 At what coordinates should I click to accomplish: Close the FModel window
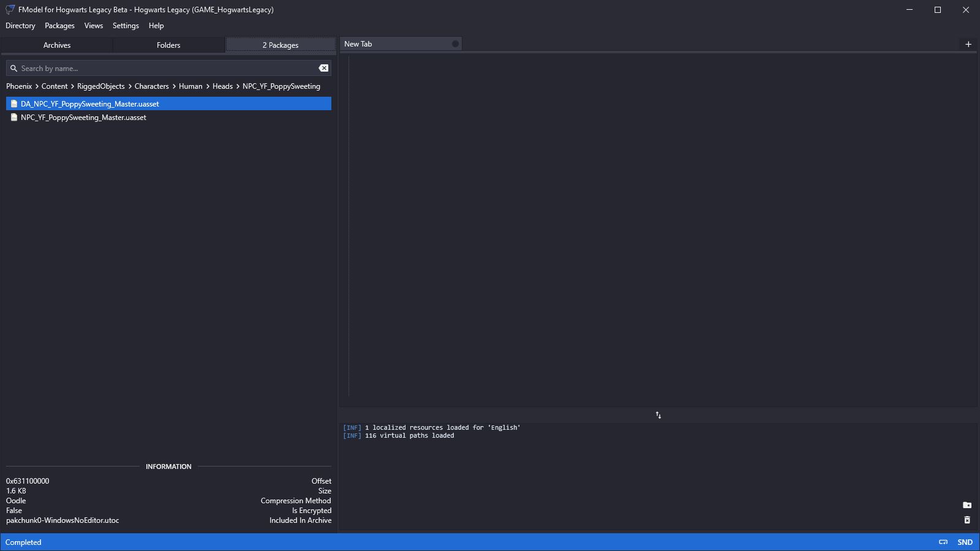tap(966, 10)
